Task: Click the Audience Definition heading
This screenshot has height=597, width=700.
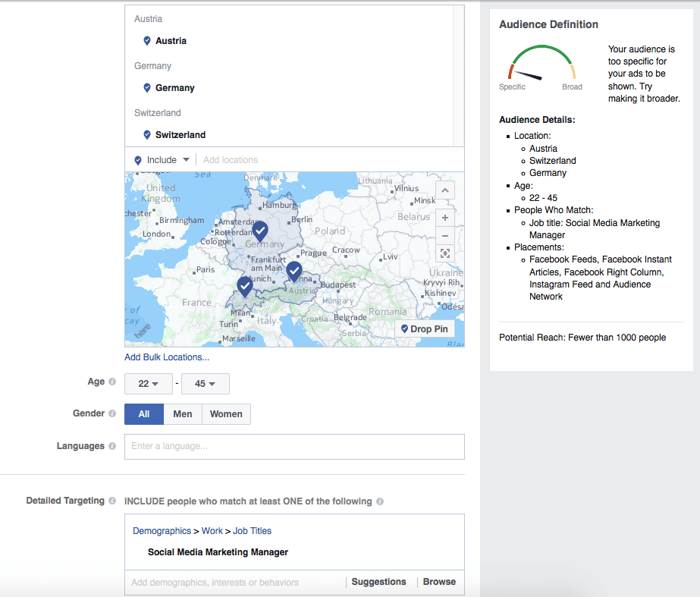Action: point(548,24)
